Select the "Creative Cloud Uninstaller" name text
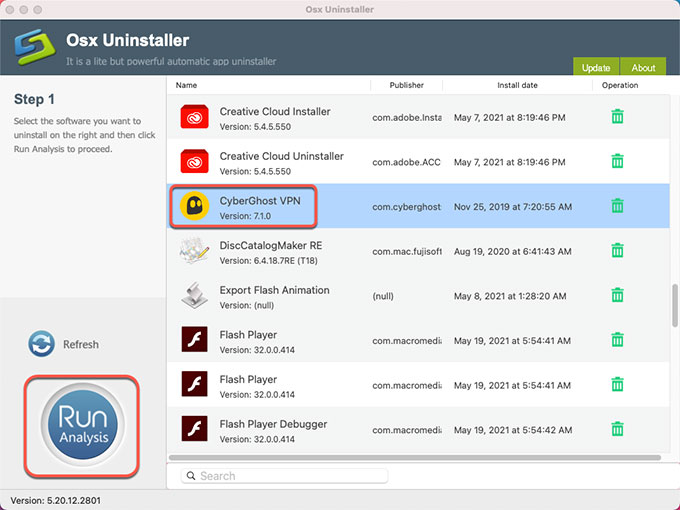Screen dimensions: 680x510 click(281, 156)
